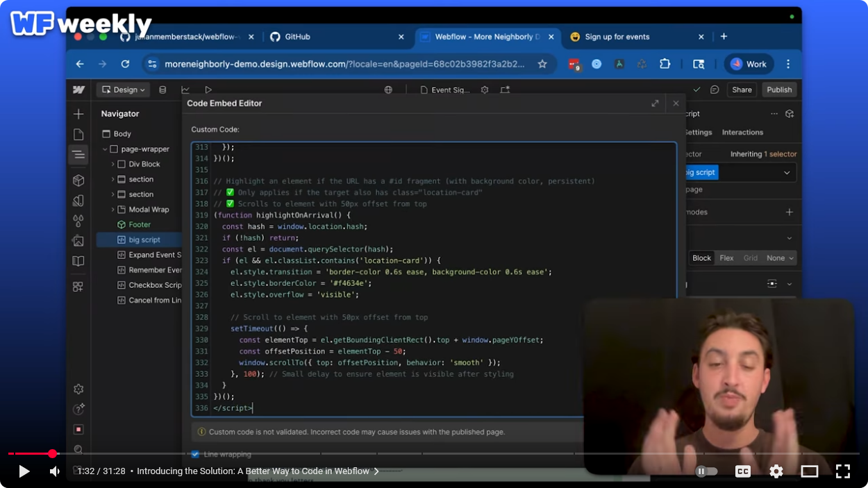
Task: Open the Pages panel
Action: click(x=78, y=134)
